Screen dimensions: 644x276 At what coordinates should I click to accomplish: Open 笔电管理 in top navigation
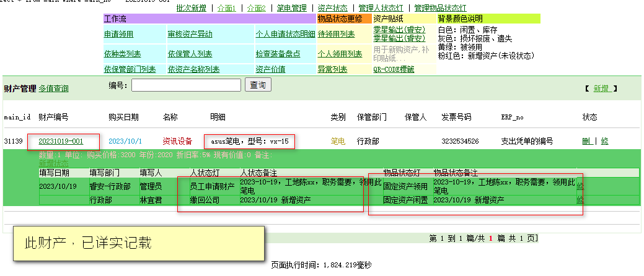click(291, 8)
